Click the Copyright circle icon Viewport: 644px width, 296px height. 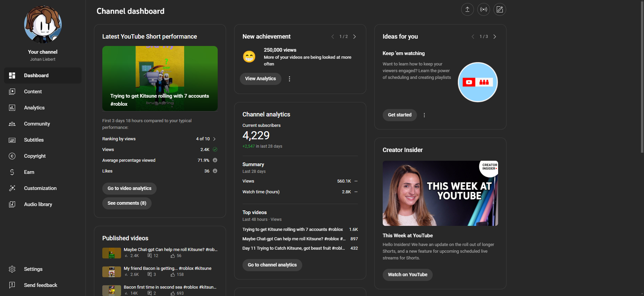[12, 156]
